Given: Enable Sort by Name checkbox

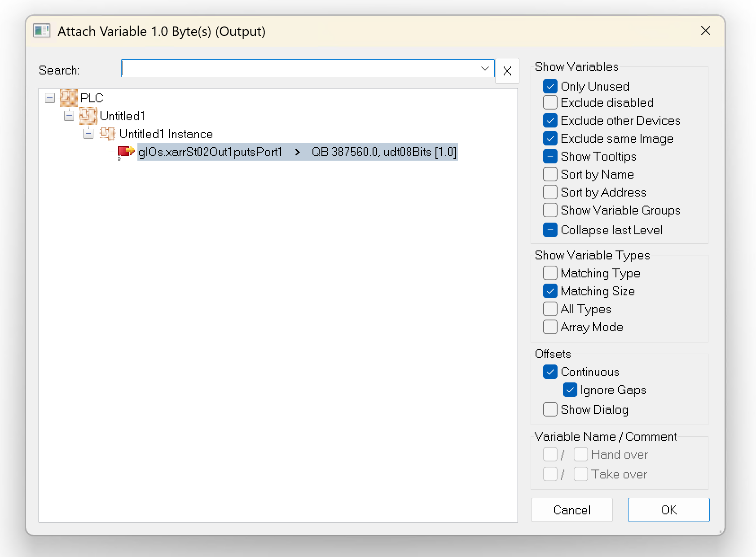Looking at the screenshot, I should (550, 174).
